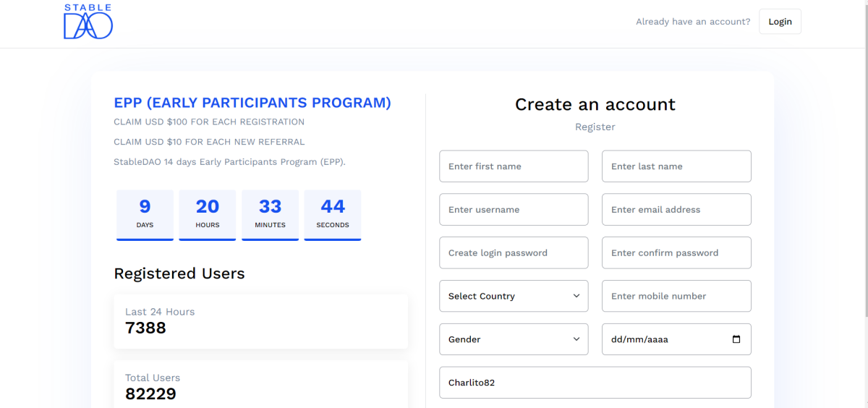Focus the last name field
This screenshot has width=868, height=408.
click(x=676, y=166)
